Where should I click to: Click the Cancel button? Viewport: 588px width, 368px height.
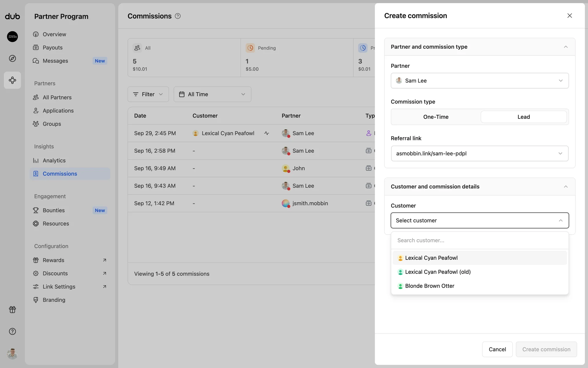pos(497,349)
